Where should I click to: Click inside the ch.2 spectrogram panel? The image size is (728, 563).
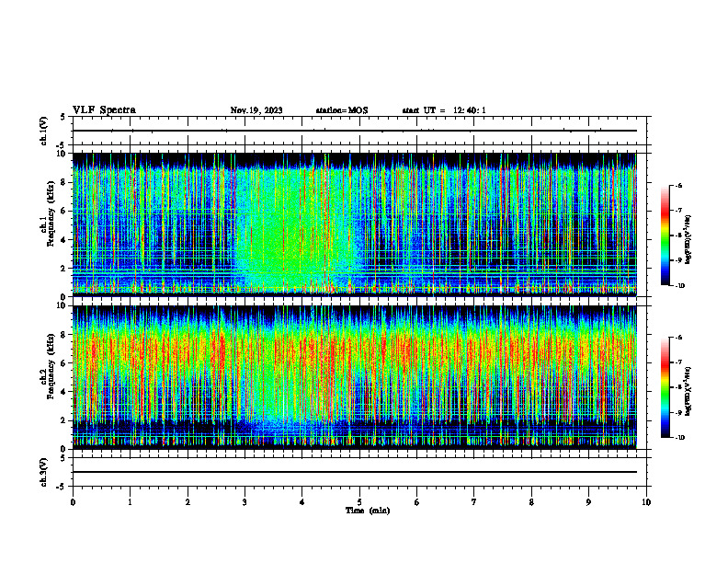(x=355, y=377)
